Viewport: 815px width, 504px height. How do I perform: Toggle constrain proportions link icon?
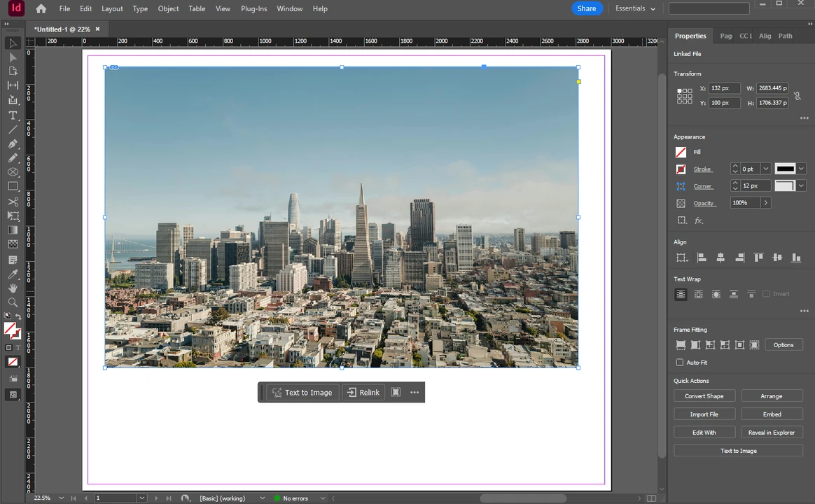[797, 96]
